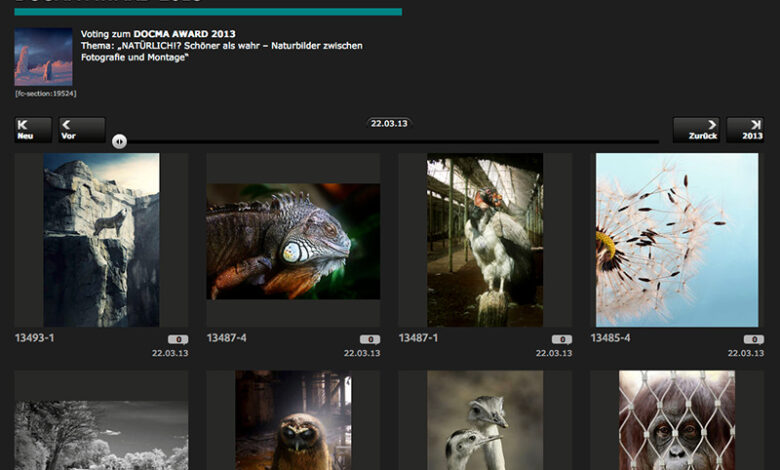Click the 22.03.13 date marker

pos(389,123)
